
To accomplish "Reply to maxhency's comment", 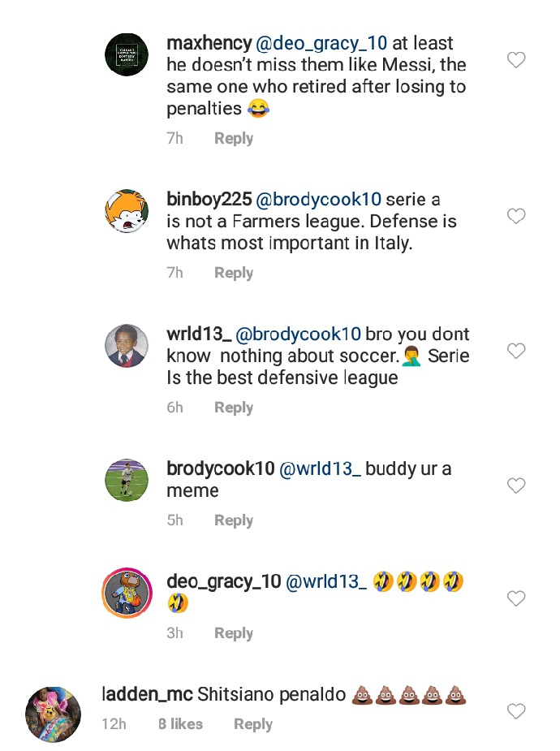I will (234, 138).
